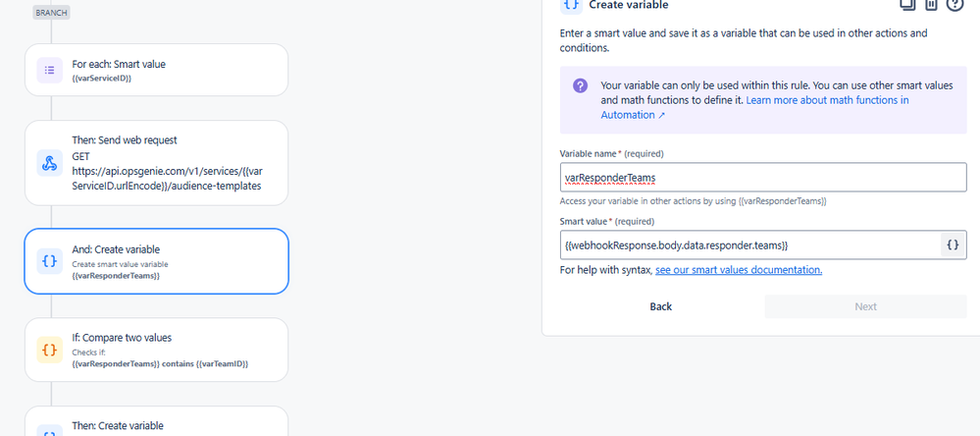Image resolution: width=980 pixels, height=436 pixels.
Task: Click the Variable name input field
Action: tap(763, 178)
